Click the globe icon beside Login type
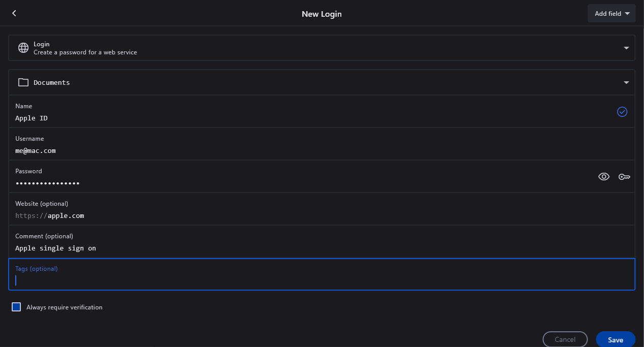 tap(23, 48)
